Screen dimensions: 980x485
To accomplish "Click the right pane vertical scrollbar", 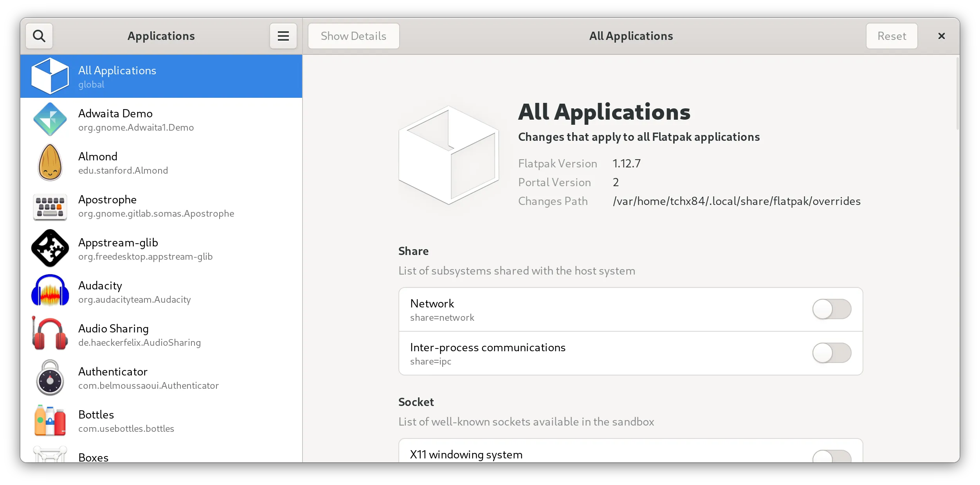I will [957, 94].
